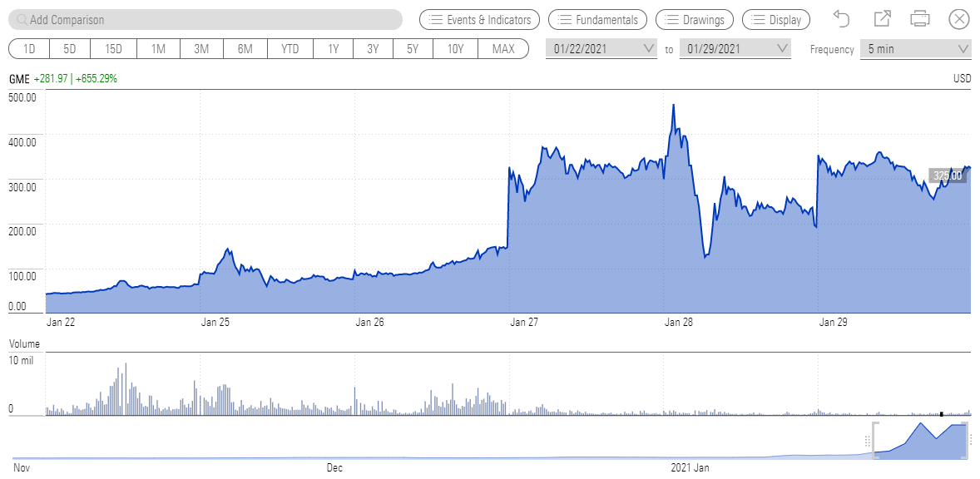The height and width of the screenshot is (479, 980).
Task: Expand the end date 01/29/2021 dropdown
Action: [x=782, y=49]
